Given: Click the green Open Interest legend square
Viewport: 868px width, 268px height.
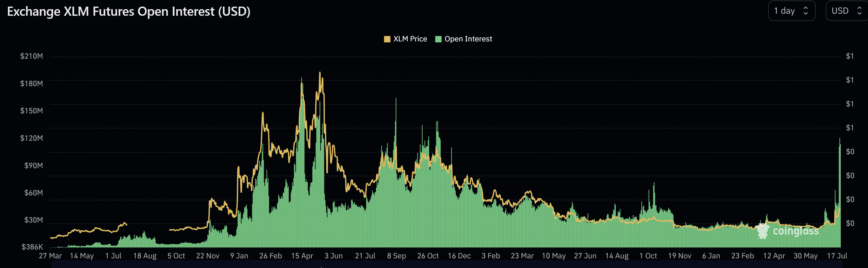Looking at the screenshot, I should tap(439, 39).
